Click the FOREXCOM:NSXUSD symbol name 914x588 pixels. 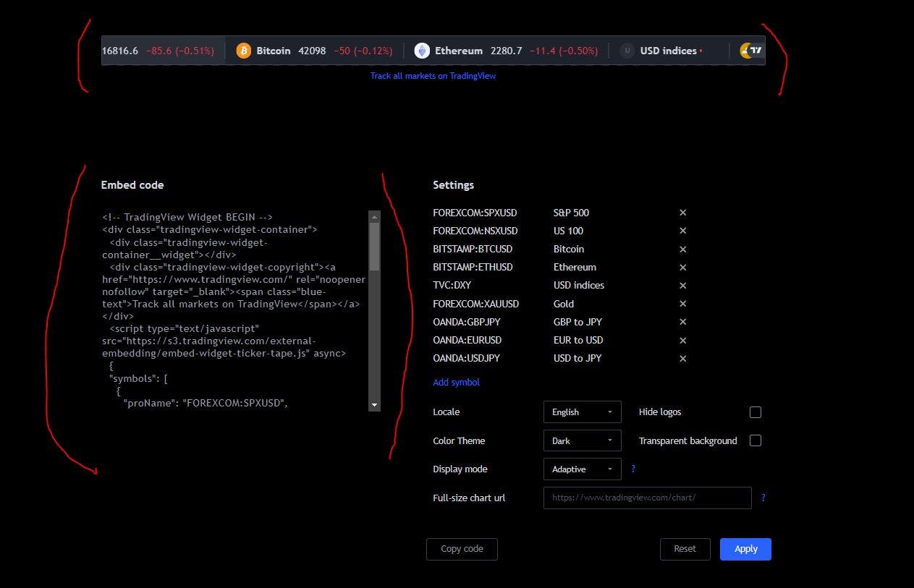coord(475,231)
